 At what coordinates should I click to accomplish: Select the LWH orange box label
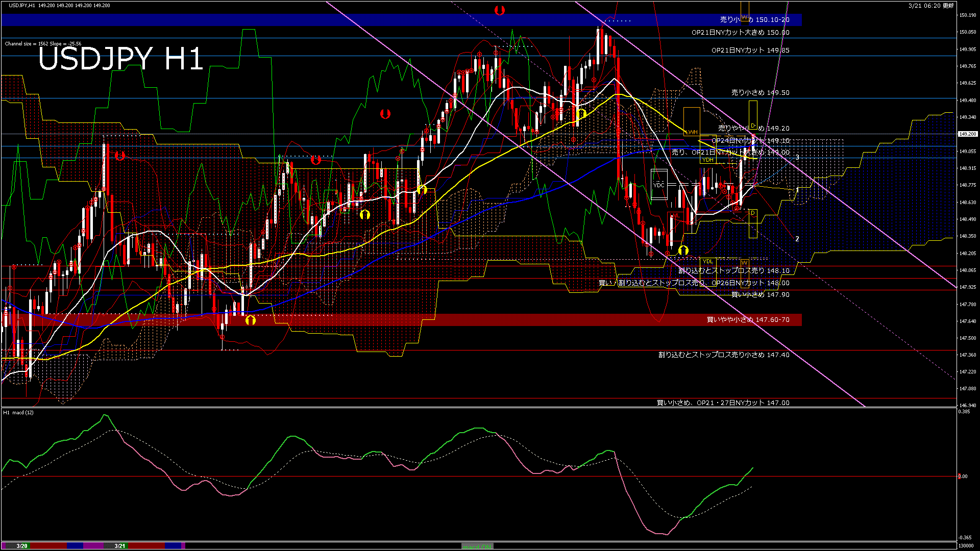click(691, 132)
